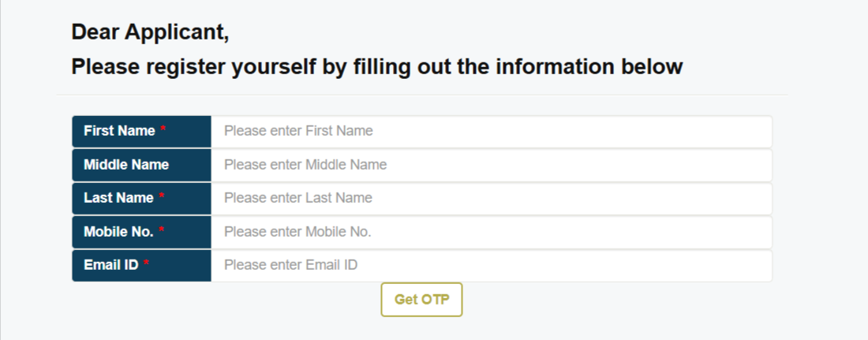Click the "Please register yourself" heading line
This screenshot has width=868, height=340.
point(376,67)
